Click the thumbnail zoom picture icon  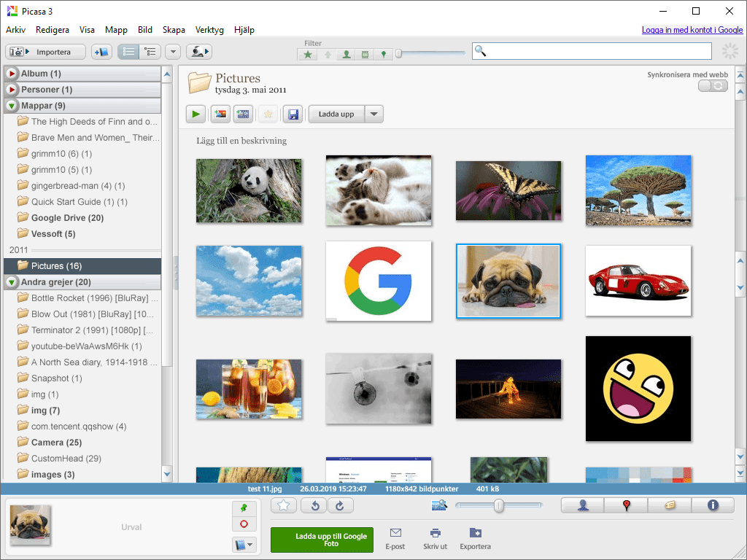439,505
